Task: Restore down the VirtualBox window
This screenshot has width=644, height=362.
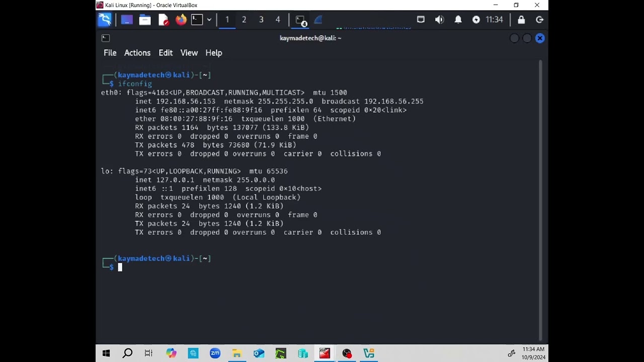Action: click(x=516, y=5)
